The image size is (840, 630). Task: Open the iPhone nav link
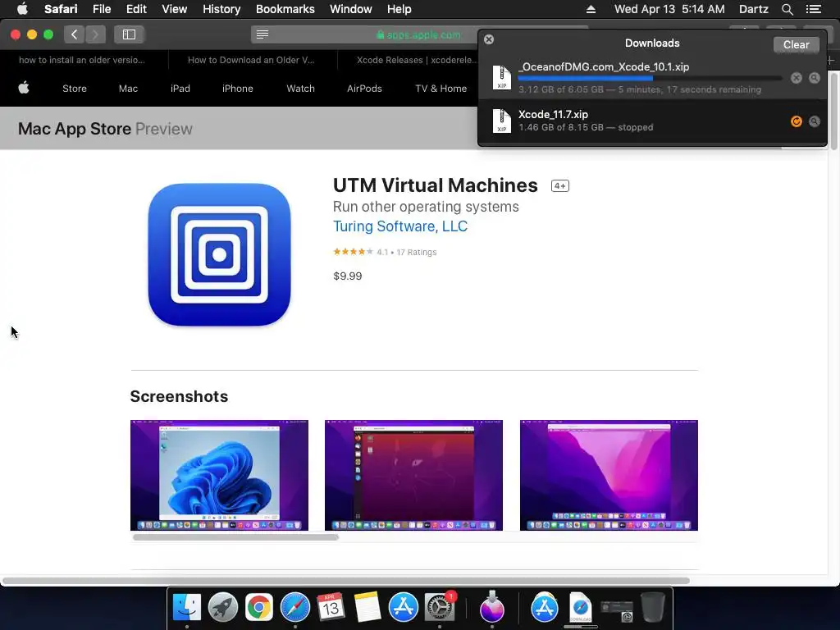(x=237, y=89)
